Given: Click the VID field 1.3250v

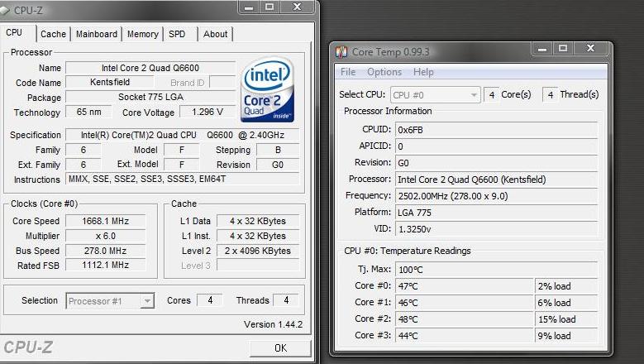Looking at the screenshot, I should point(496,229).
